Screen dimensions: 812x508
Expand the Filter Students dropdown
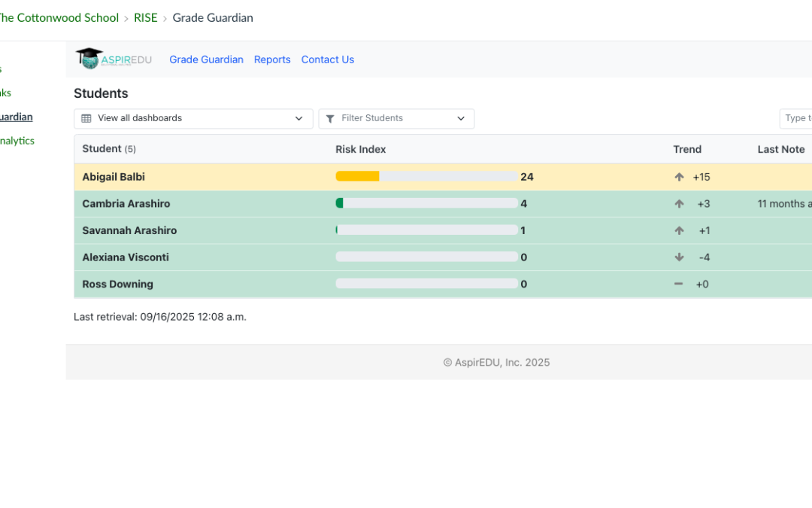(396, 118)
